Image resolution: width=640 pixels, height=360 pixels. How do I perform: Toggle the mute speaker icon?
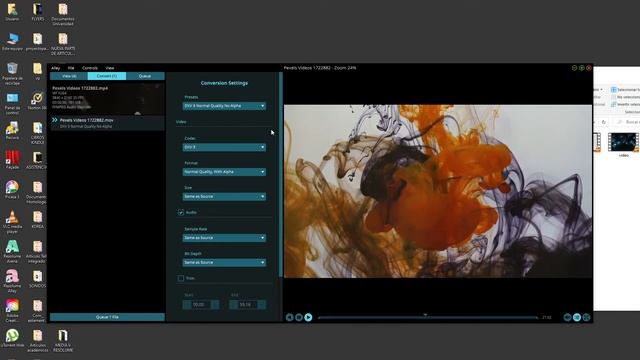coord(567,318)
